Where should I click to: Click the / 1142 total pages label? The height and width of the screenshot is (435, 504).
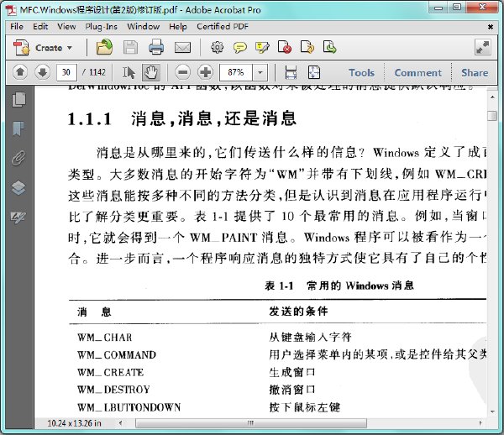click(x=94, y=72)
